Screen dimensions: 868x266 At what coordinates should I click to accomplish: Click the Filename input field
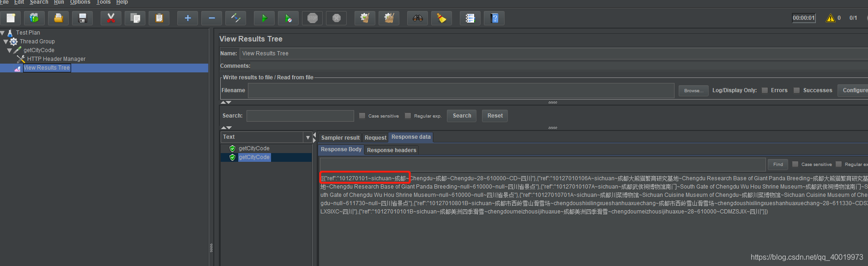point(461,90)
